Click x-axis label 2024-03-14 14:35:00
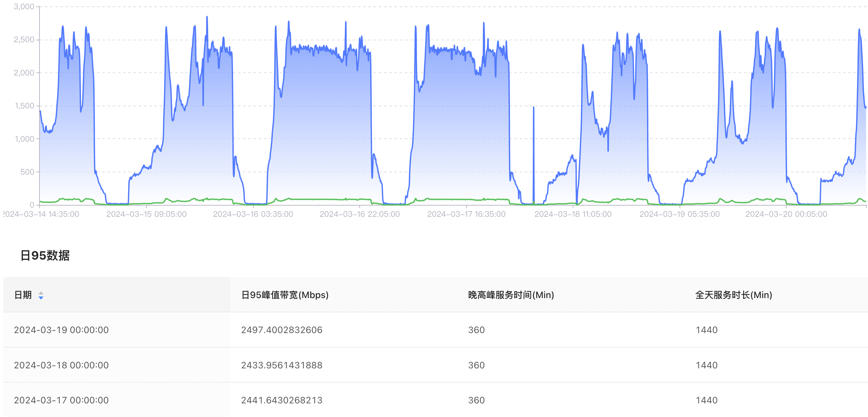 pyautogui.click(x=41, y=214)
